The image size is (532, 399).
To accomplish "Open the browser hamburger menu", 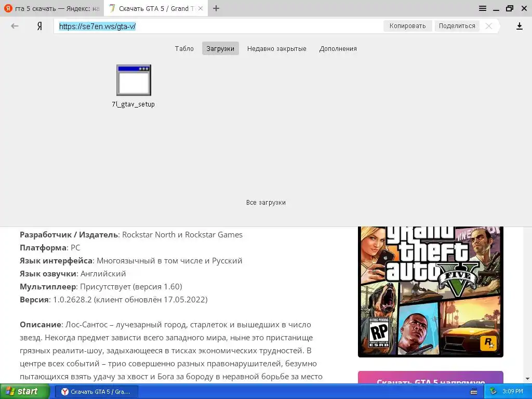I will (483, 8).
